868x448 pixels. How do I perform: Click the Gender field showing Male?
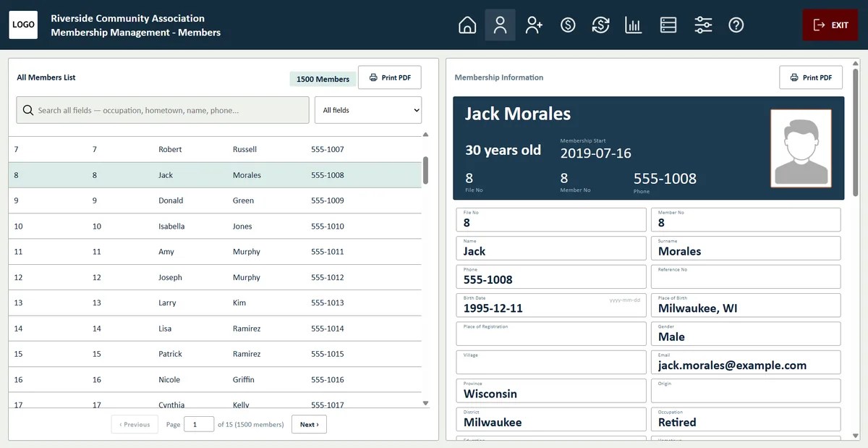click(x=746, y=334)
